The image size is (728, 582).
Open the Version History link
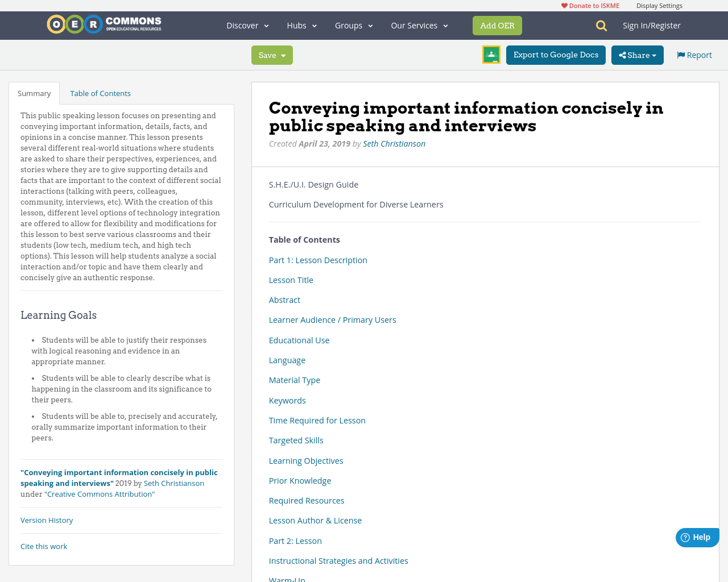[47, 519]
